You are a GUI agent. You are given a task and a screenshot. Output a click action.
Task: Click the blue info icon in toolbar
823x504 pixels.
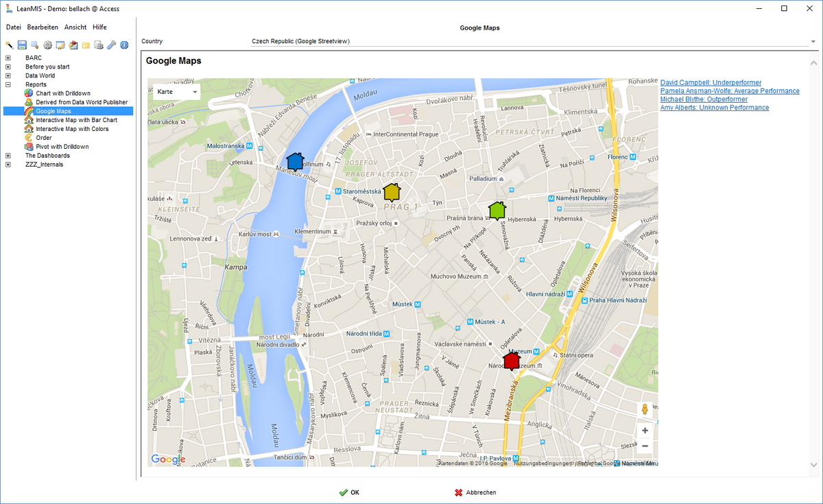(x=124, y=45)
